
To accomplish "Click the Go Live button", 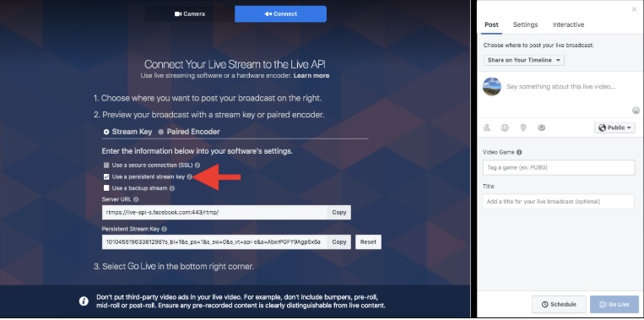I will pos(614,305).
